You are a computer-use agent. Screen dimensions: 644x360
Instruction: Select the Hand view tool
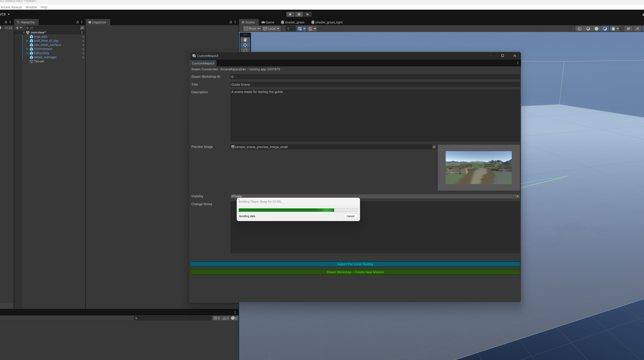click(245, 40)
